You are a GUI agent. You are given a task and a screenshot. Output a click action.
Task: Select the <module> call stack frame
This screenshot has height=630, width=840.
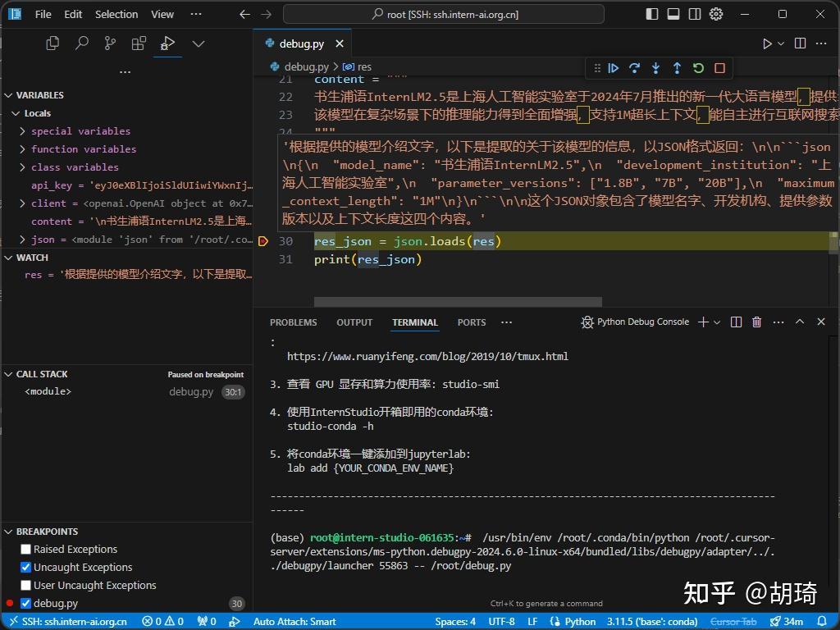(127, 392)
